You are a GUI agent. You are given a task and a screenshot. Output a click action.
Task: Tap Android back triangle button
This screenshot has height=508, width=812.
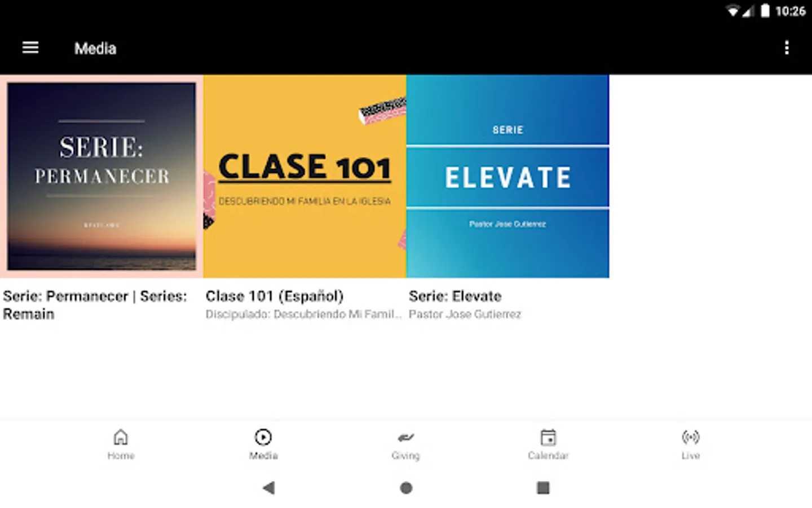(x=269, y=488)
